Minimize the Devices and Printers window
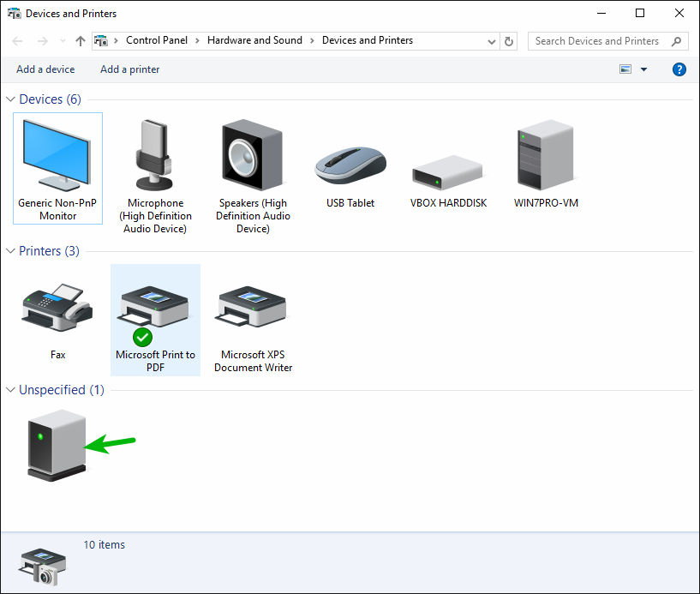700x594 pixels. (x=601, y=13)
